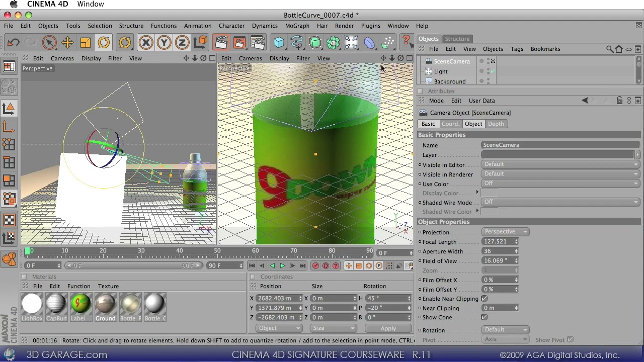Image resolution: width=644 pixels, height=362 pixels.
Task: Select the Live Selection tool
Action: pos(49,43)
